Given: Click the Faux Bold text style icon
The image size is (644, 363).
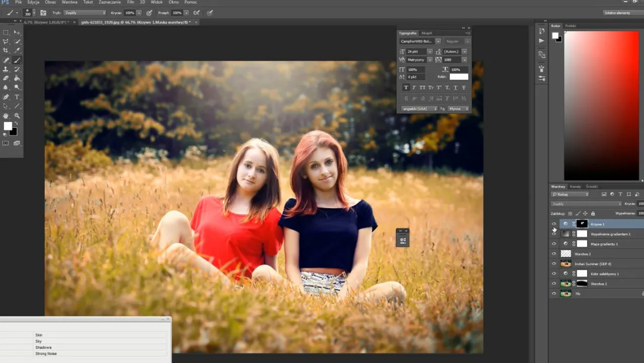Looking at the screenshot, I should pos(406,87).
